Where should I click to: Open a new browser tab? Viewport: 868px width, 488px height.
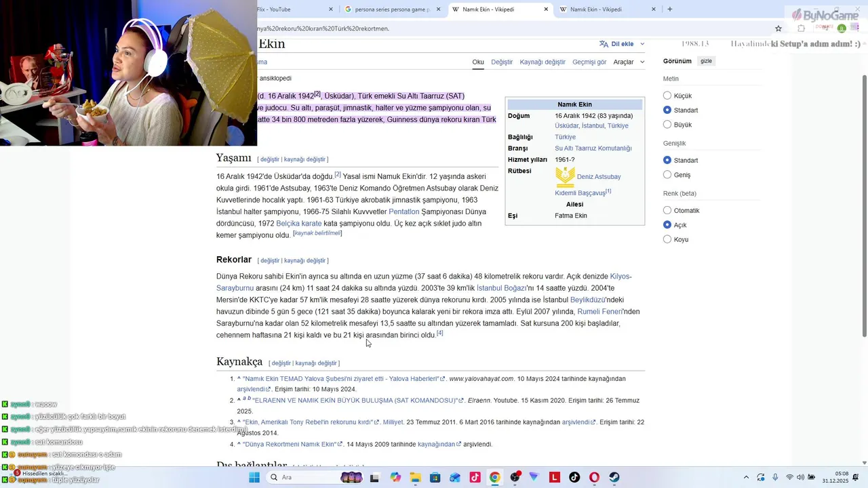[x=670, y=9]
